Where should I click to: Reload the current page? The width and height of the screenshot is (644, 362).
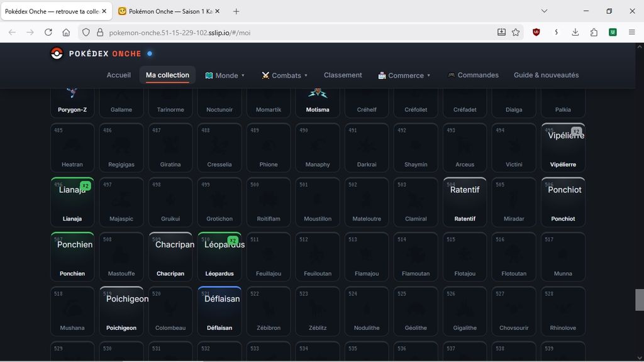pos(48,33)
